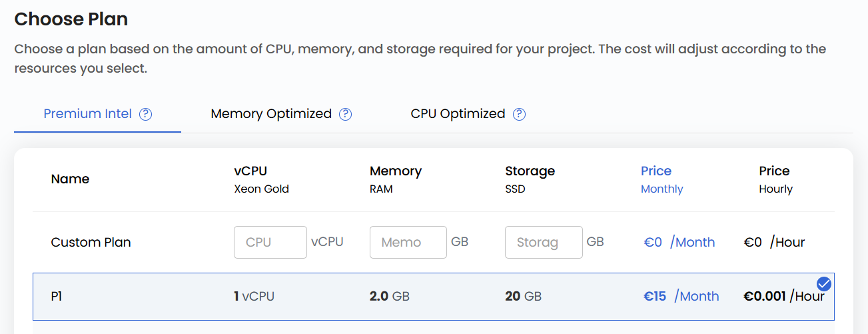Focus the Custom Plan CPU input field

[x=270, y=242]
